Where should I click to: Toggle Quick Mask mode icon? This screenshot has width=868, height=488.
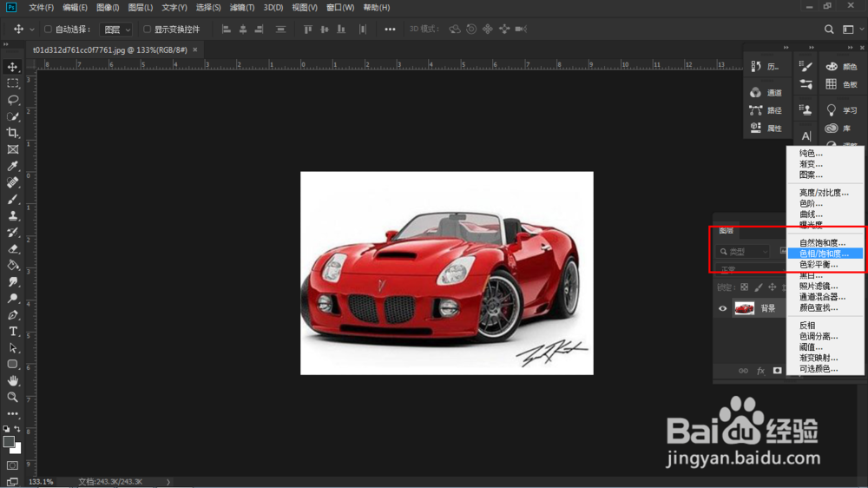pyautogui.click(x=12, y=465)
